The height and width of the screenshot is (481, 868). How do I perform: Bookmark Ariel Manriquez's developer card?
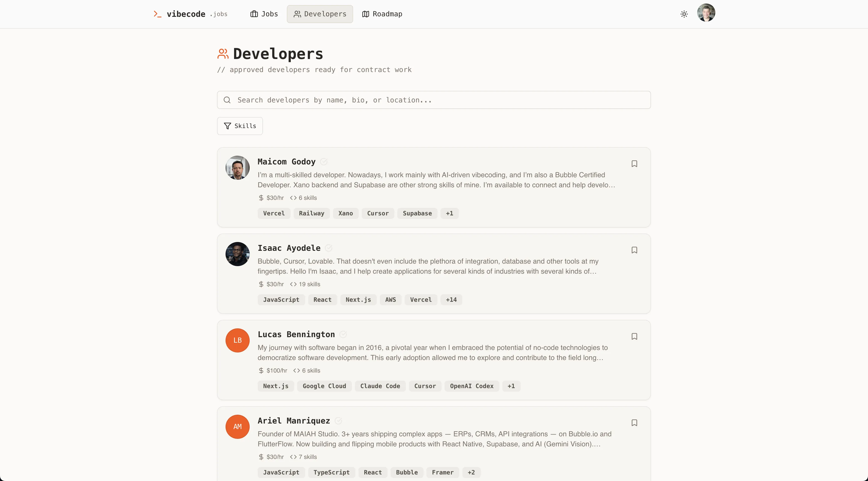(634, 423)
